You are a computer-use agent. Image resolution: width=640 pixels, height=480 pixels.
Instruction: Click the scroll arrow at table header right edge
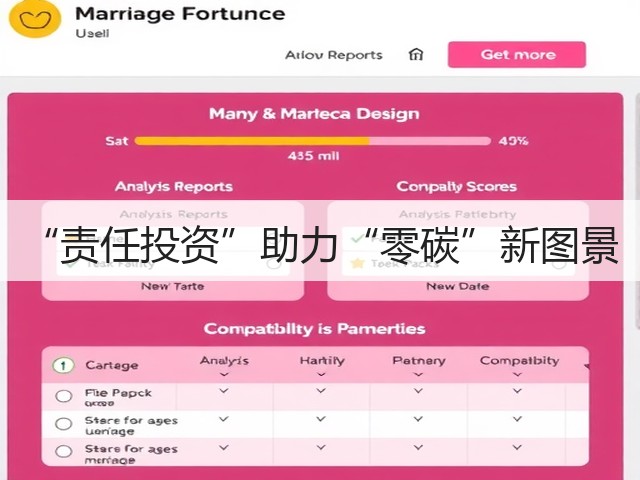[x=587, y=367]
